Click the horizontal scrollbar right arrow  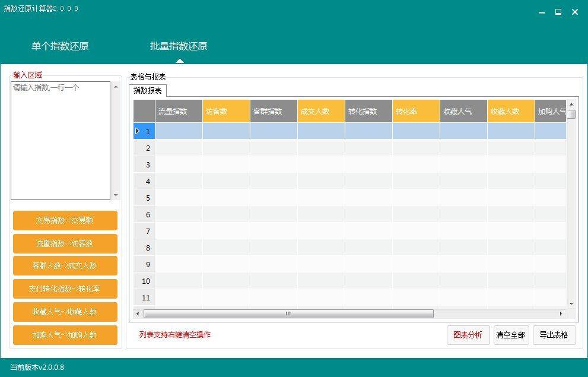tap(561, 313)
